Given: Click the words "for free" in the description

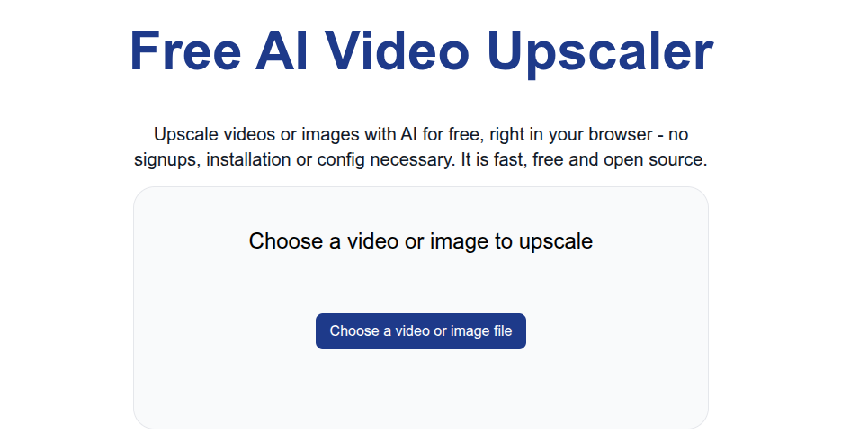Looking at the screenshot, I should pyautogui.click(x=453, y=134).
